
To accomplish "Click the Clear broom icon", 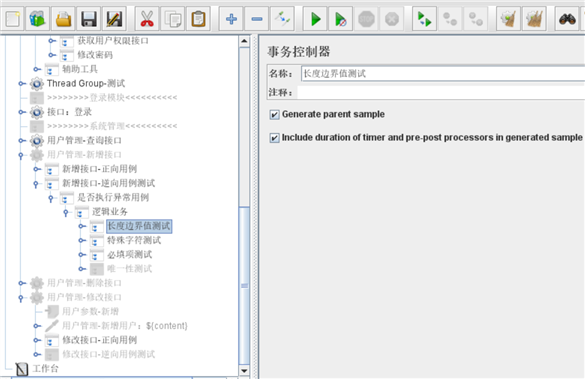I will [508, 19].
